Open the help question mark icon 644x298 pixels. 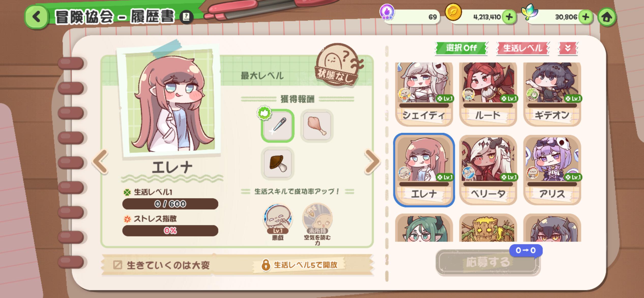[x=186, y=17]
